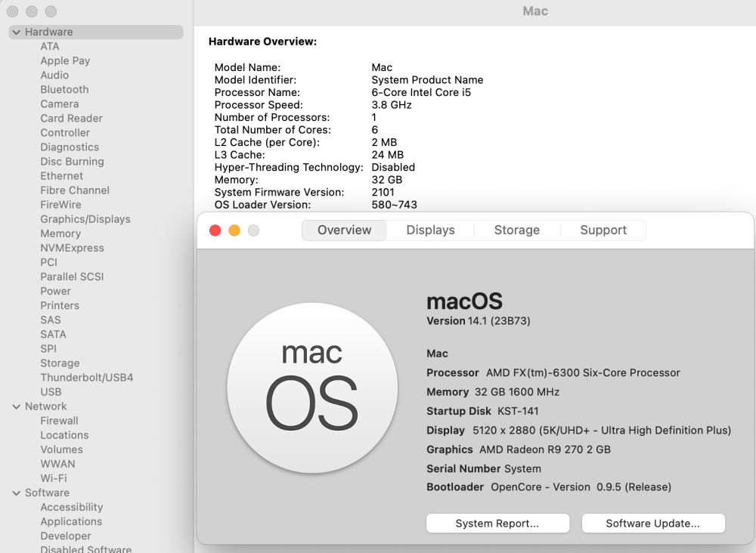Select Diagnostics in the sidebar
The image size is (756, 553).
pyautogui.click(x=70, y=147)
